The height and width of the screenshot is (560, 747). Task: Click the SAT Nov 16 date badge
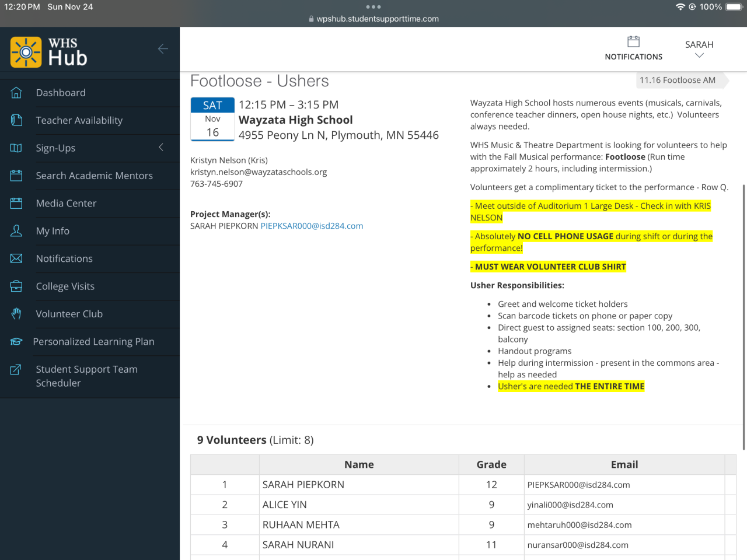[212, 119]
